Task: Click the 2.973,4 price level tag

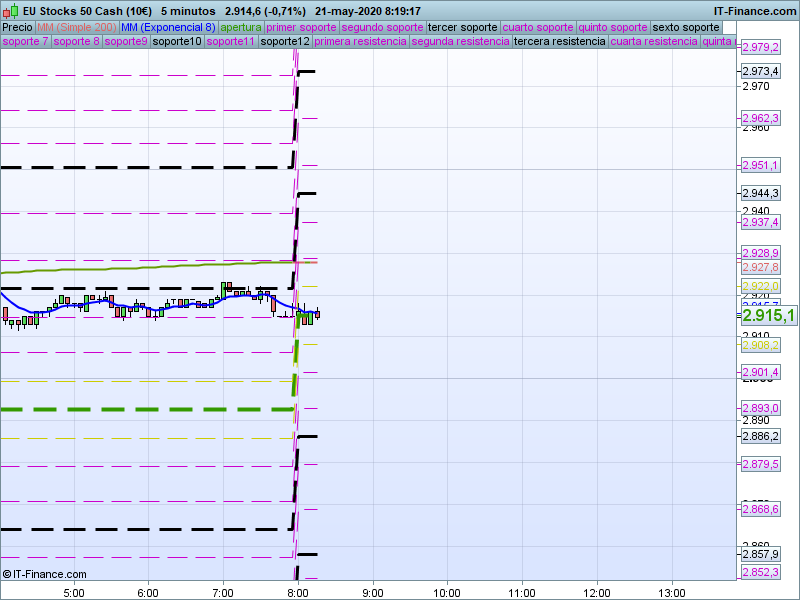Action: (760, 71)
